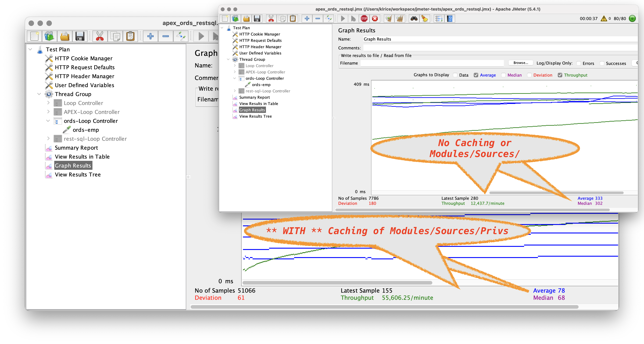The width and height of the screenshot is (644, 344).
Task: Select Summary Report in front window tree
Action: point(254,97)
